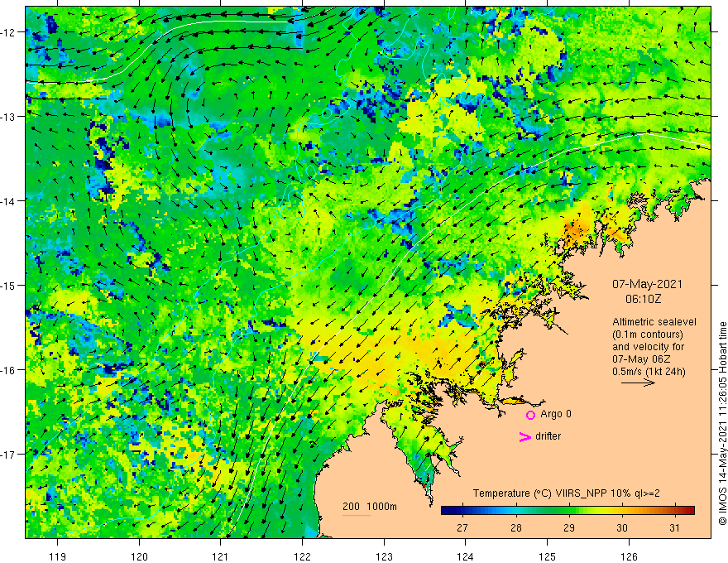728x563 pixels.
Task: Click colorbar tick label 31
Action: coord(674,527)
